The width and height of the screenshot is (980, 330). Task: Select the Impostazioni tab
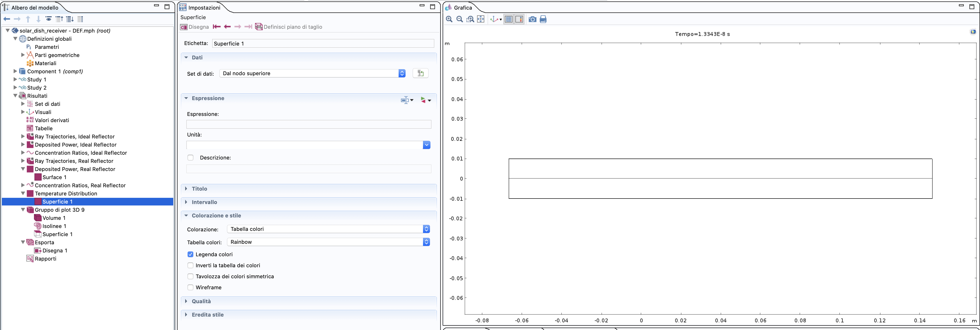pos(204,8)
